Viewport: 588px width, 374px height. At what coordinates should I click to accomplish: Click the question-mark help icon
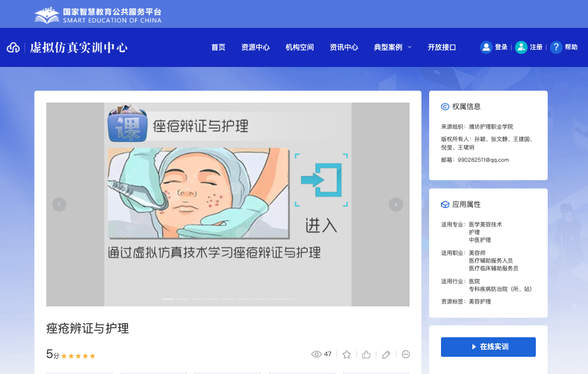tap(556, 47)
